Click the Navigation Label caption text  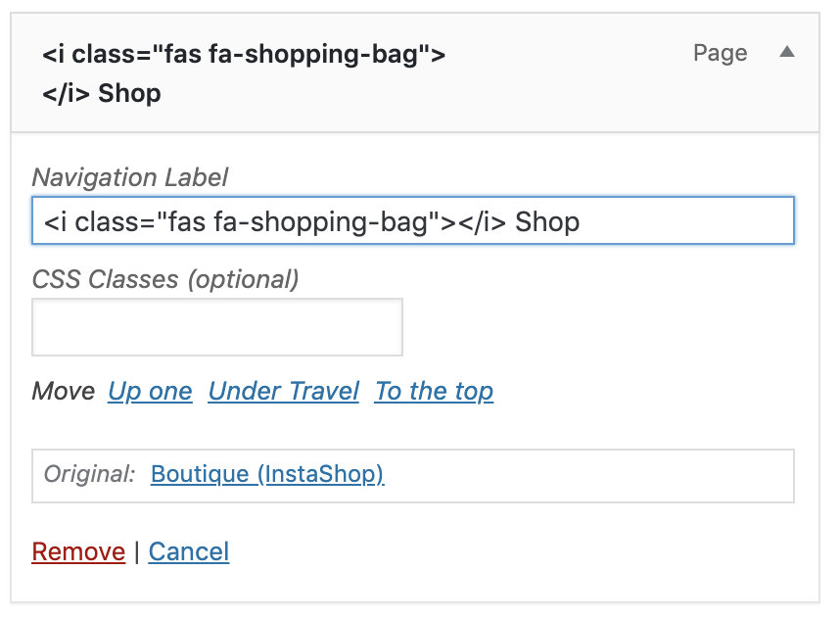tap(129, 177)
